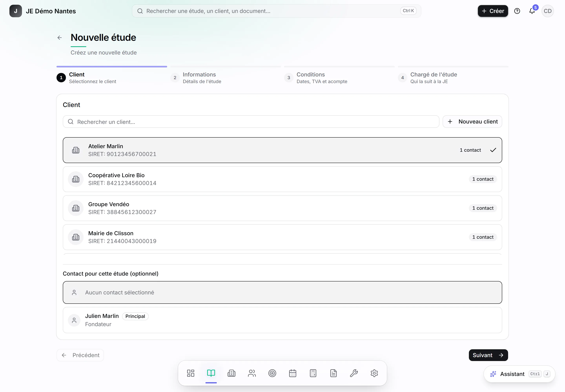
Task: Click the Créer button
Action: pyautogui.click(x=493, y=11)
